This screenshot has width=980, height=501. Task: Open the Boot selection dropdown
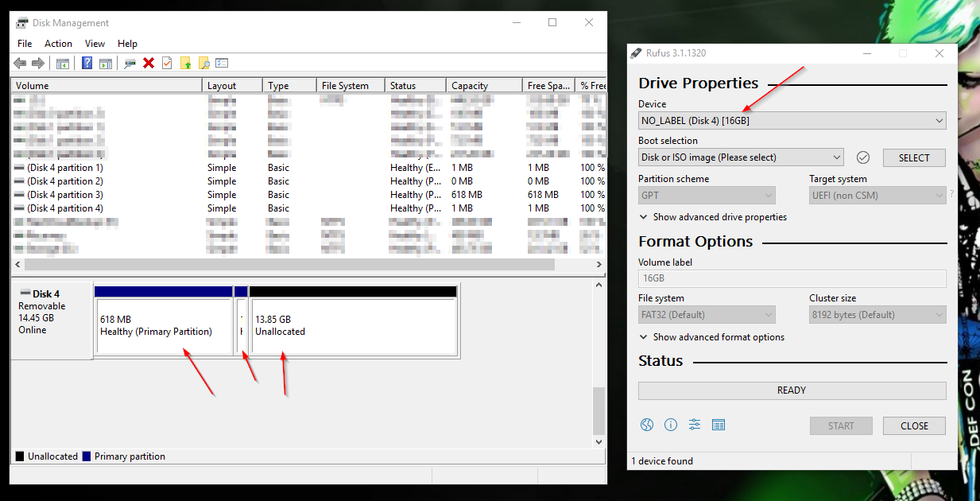pos(741,157)
